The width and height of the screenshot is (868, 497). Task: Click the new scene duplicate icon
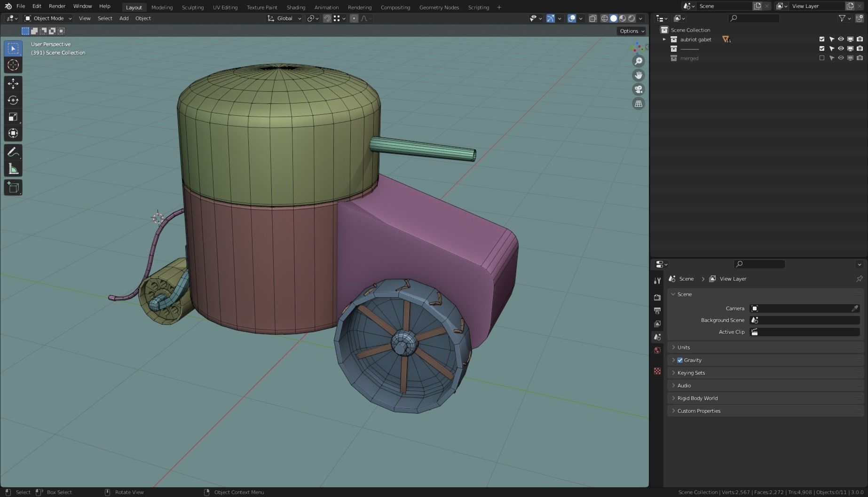758,6
